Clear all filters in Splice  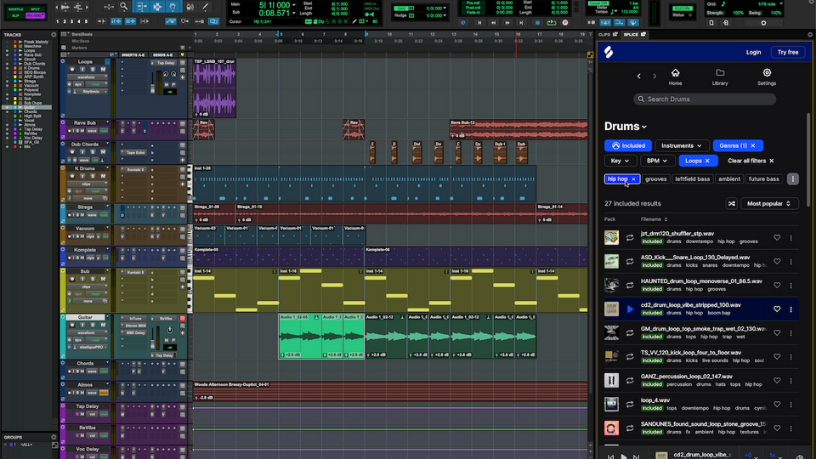coord(750,161)
